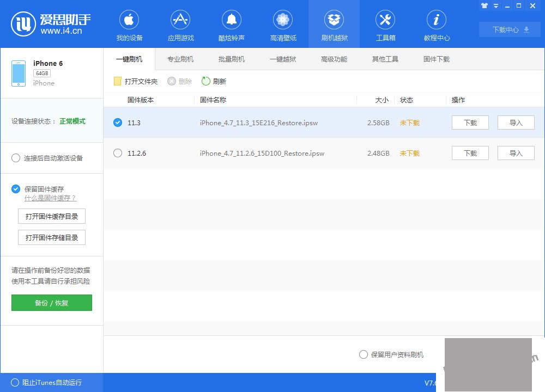The image size is (545, 392).
Task: Click iPhone_4.7_11.3_15E216_Restore.ipsw file name
Action: (259, 123)
